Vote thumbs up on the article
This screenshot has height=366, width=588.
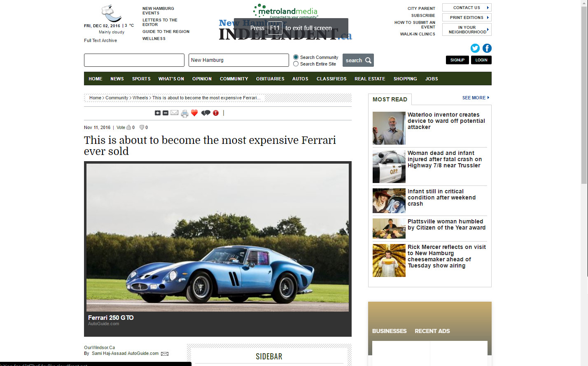coord(129,127)
